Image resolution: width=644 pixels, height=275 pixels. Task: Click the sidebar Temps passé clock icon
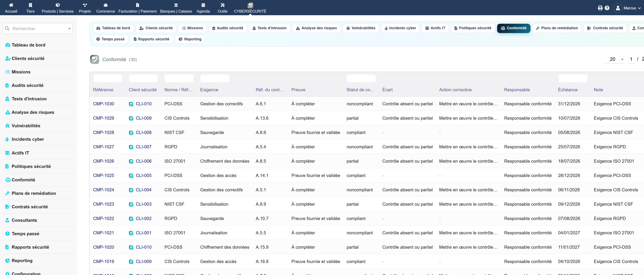pyautogui.click(x=8, y=233)
